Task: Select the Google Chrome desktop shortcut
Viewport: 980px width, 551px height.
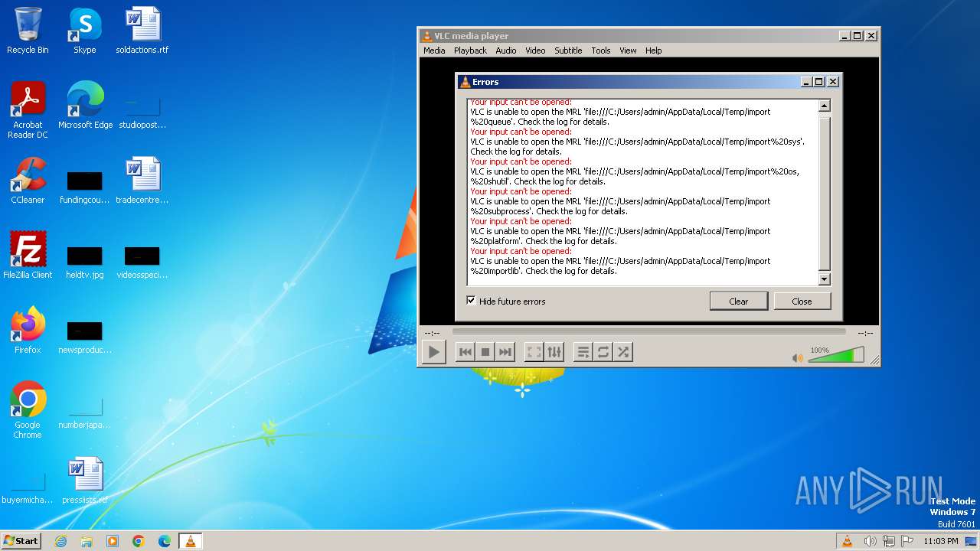Action: (28, 410)
